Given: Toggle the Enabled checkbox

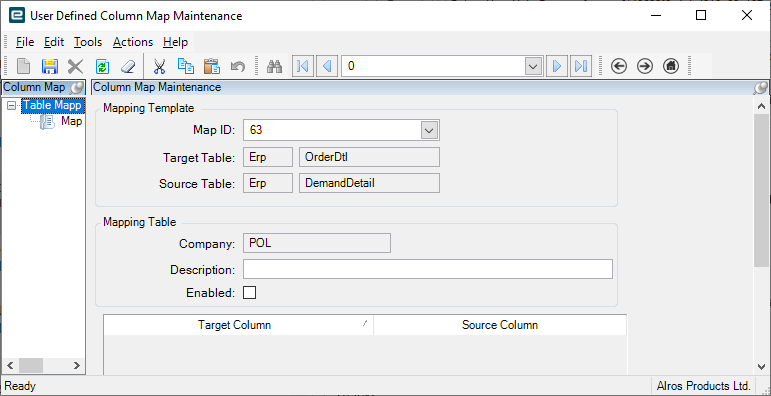Looking at the screenshot, I should click(x=250, y=293).
